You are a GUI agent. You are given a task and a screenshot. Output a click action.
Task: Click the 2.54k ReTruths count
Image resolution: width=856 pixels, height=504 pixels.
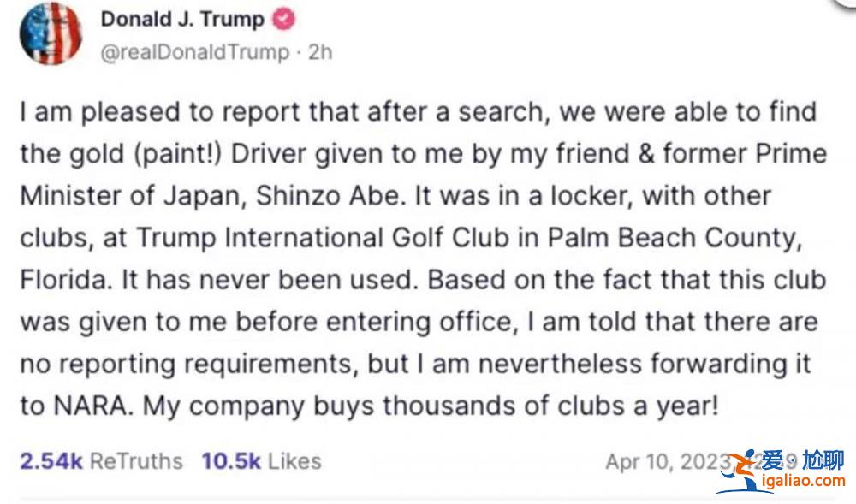pos(51,461)
